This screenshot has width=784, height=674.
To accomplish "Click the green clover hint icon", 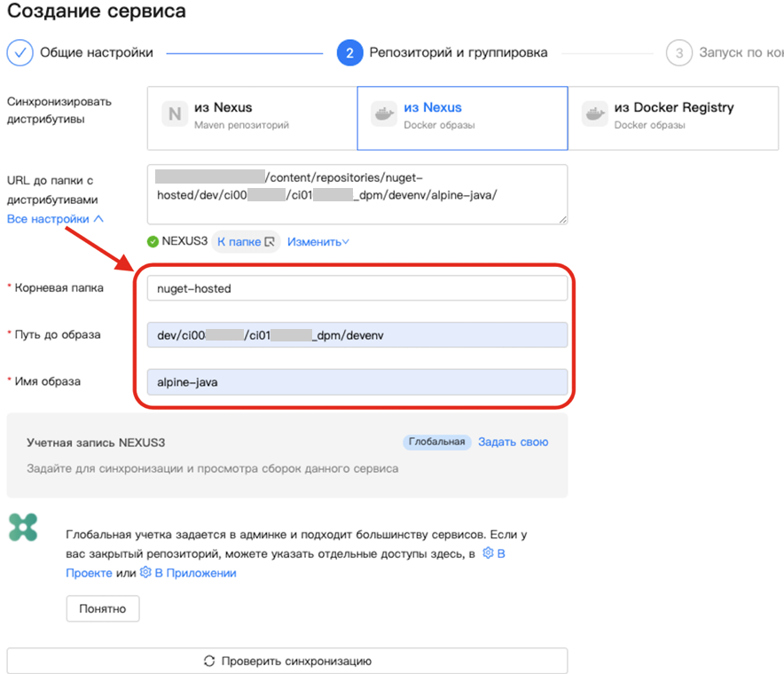I will pyautogui.click(x=23, y=527).
